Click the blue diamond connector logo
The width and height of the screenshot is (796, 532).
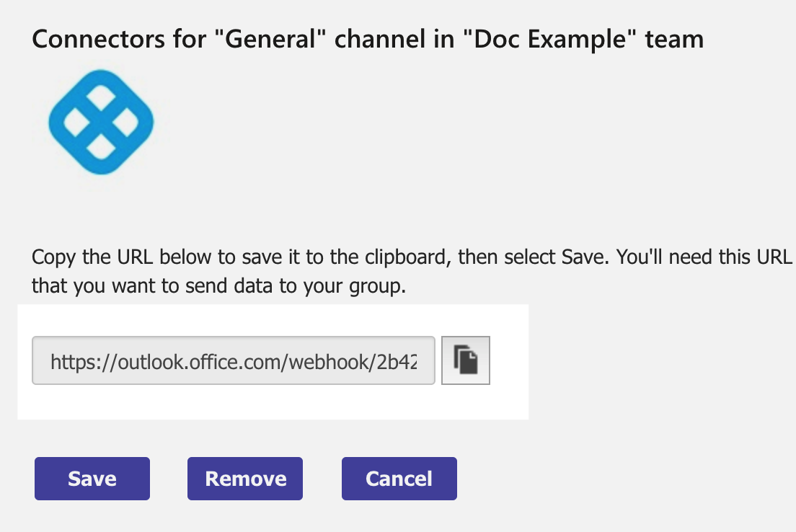[x=101, y=123]
